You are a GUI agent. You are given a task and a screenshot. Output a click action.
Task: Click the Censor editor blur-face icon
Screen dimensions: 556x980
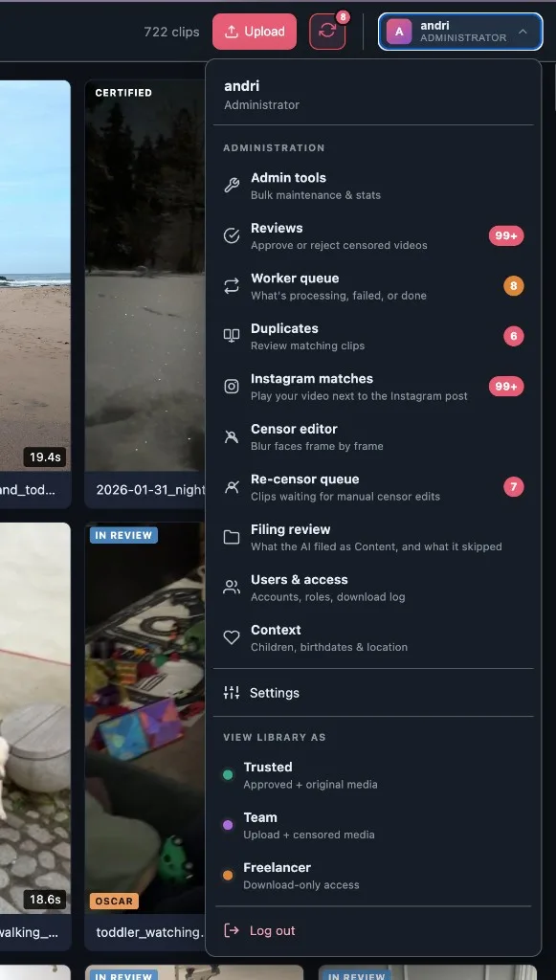click(232, 436)
